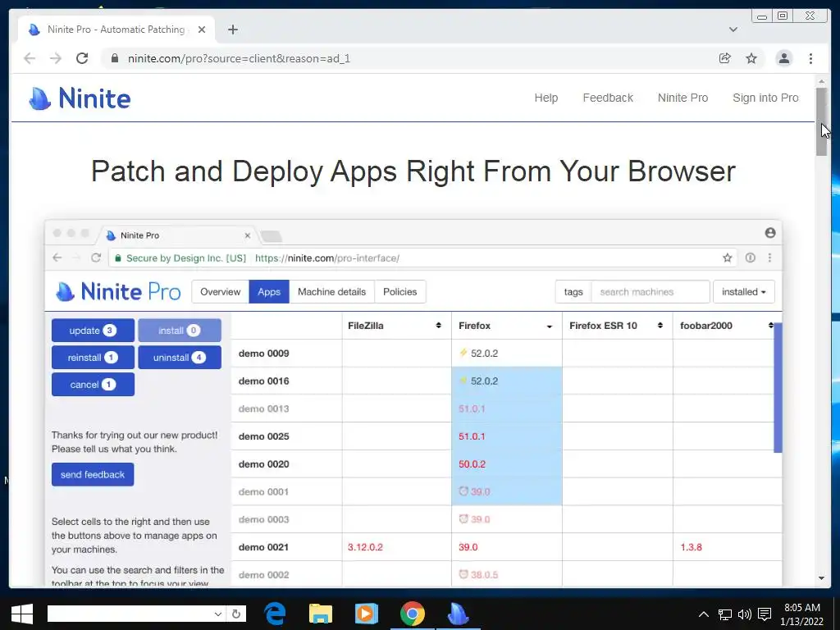
Task: Click the network icon in system tray
Action: [725, 614]
